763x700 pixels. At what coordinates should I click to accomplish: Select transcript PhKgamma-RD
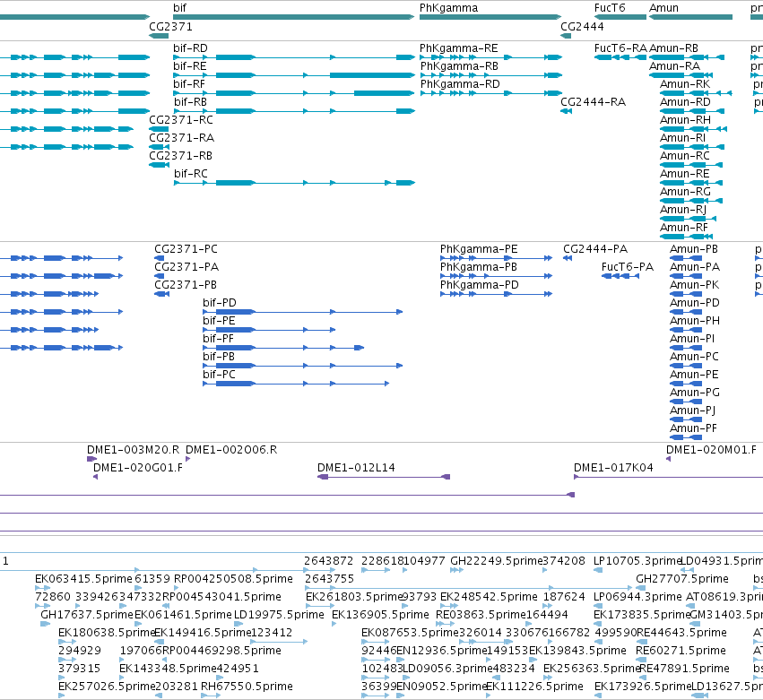pos(460,84)
